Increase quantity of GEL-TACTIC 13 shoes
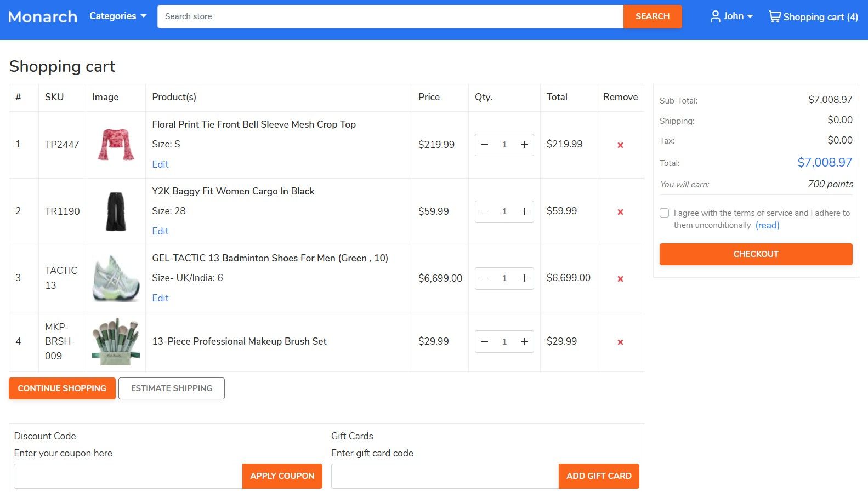 tap(524, 278)
